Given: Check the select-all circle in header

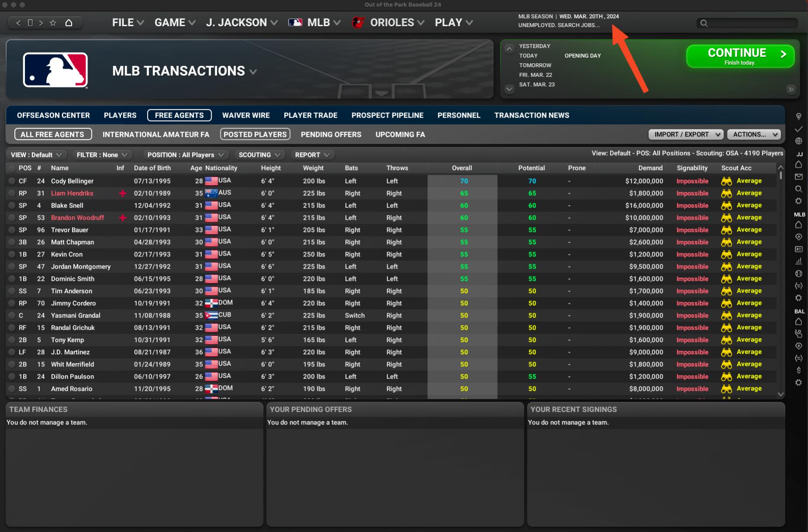Looking at the screenshot, I should (x=12, y=168).
